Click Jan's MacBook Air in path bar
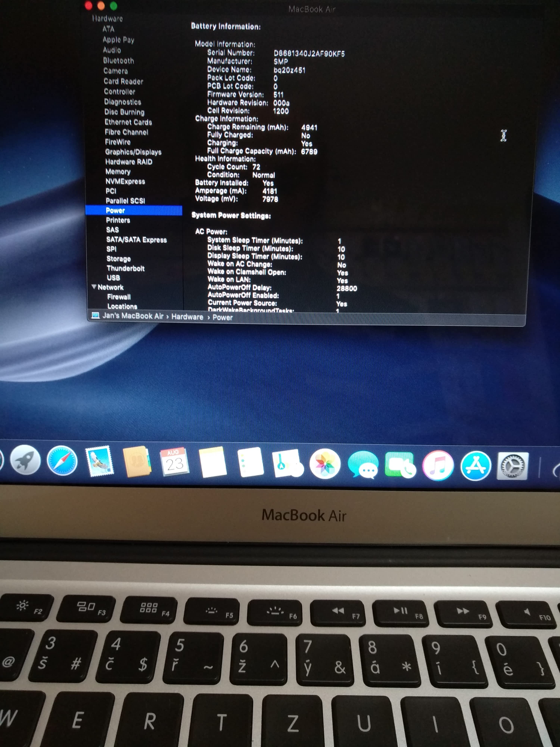This screenshot has height=747, width=560. (133, 316)
